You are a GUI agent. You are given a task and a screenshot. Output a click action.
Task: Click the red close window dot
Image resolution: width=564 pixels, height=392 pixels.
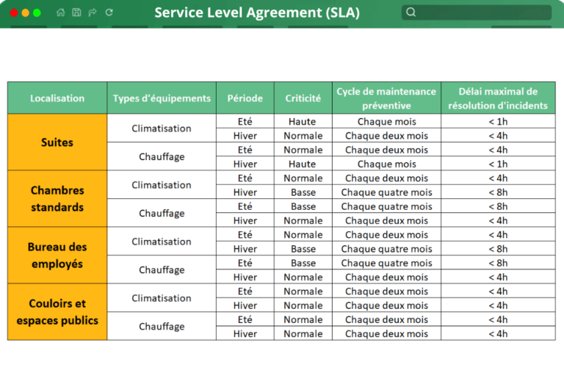pyautogui.click(x=14, y=13)
